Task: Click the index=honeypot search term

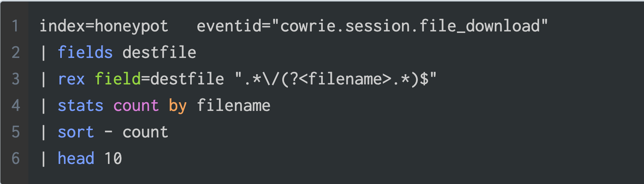Action: coord(104,26)
